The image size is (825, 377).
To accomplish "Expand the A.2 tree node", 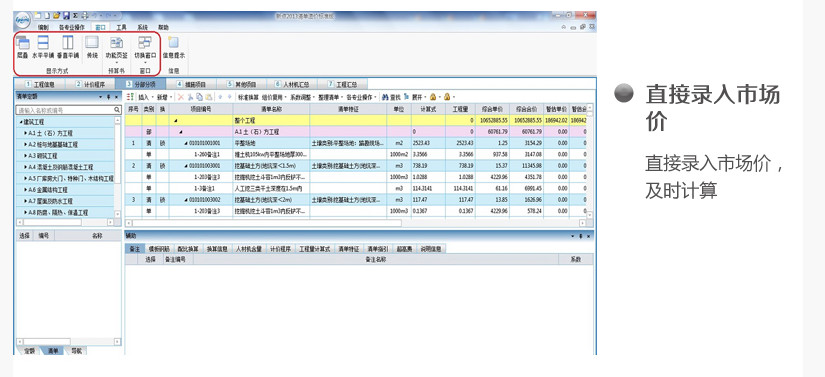I will point(25,145).
